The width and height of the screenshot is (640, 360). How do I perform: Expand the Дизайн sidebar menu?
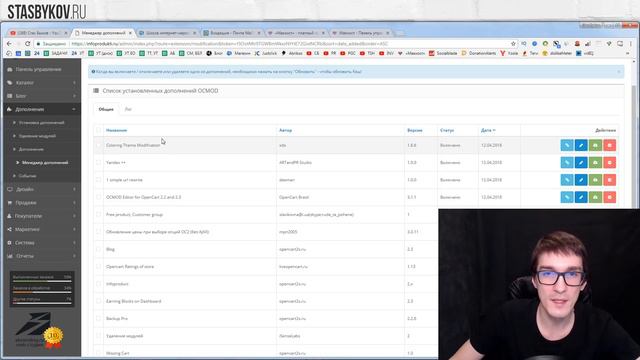coord(42,189)
